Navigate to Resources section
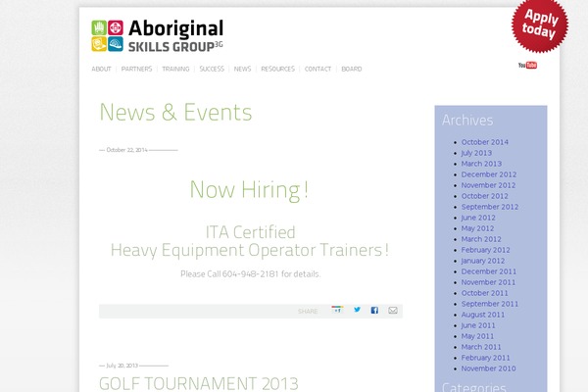588x392 pixels. pos(277,70)
